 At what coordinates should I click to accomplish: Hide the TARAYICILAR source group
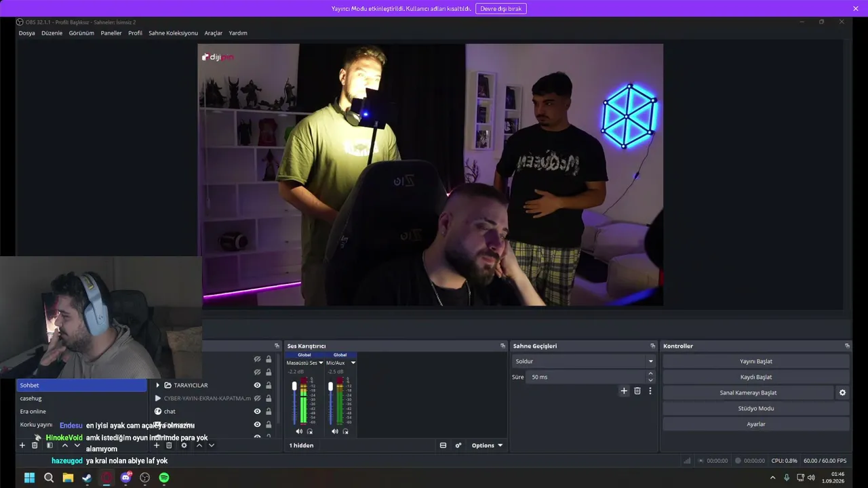coord(257,385)
